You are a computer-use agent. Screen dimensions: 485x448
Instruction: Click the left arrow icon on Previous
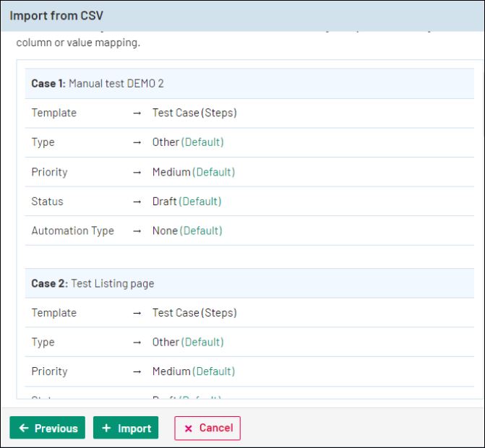[x=24, y=428]
